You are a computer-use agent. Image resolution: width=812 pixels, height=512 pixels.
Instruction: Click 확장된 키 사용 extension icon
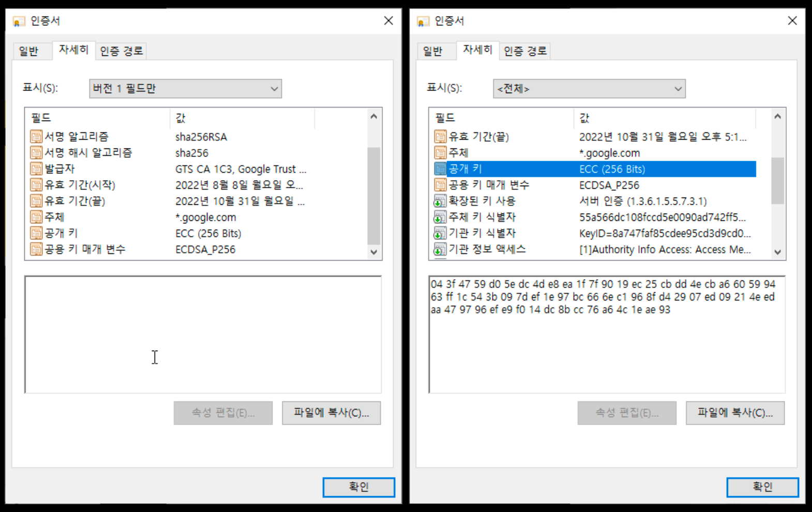[440, 201]
